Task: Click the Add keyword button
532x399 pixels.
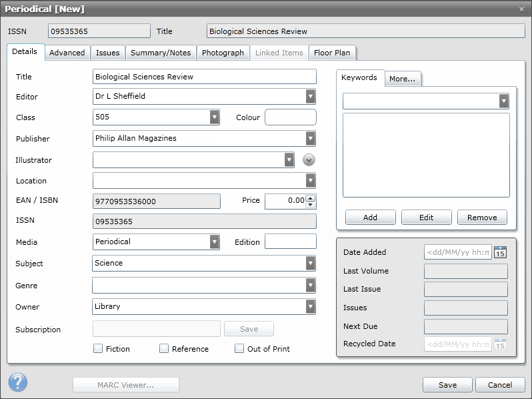Action: click(371, 218)
